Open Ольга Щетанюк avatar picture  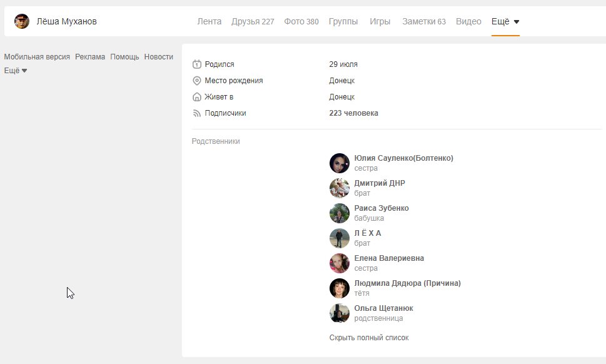click(x=339, y=313)
